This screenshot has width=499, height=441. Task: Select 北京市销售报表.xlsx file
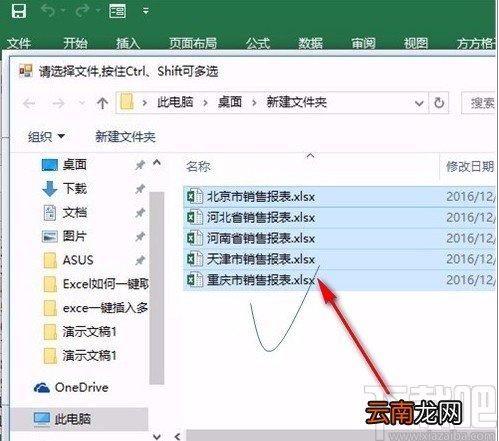339,197
